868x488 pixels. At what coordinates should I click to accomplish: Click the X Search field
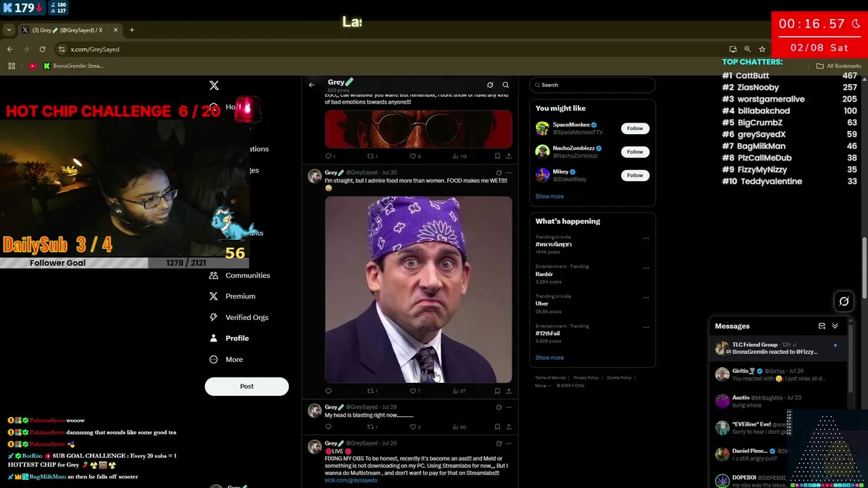coord(593,85)
